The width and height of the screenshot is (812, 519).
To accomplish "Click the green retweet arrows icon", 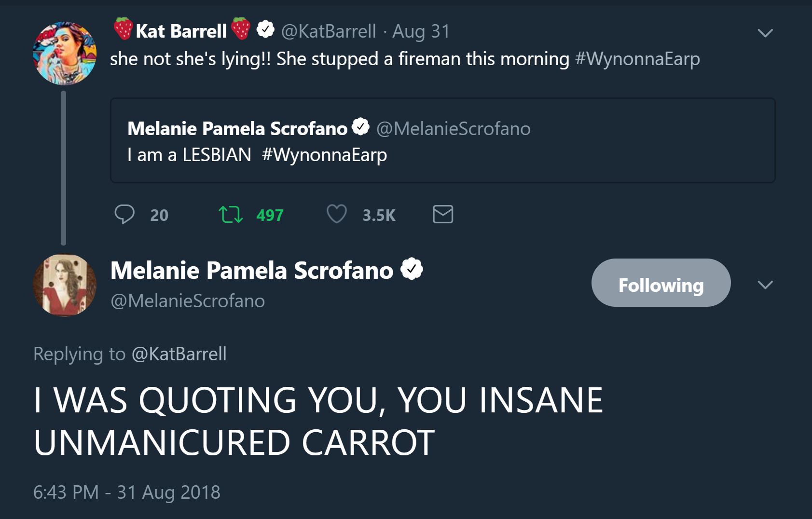I will tap(231, 215).
